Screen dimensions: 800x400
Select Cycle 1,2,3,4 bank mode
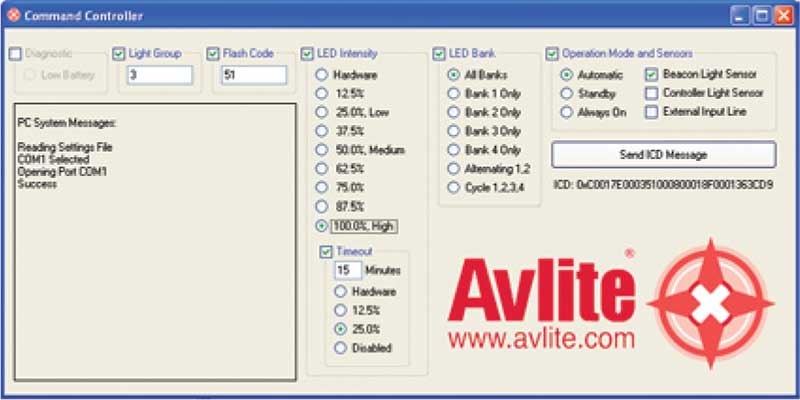pos(454,187)
